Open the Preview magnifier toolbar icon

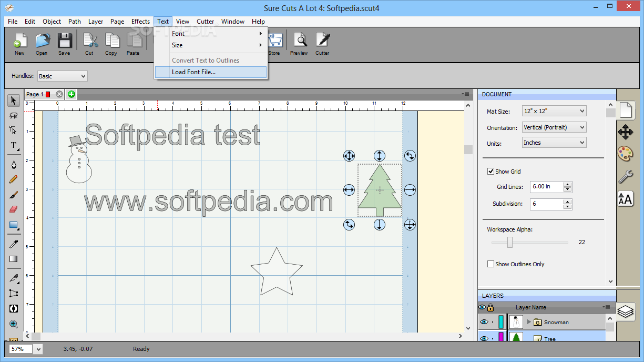point(299,43)
